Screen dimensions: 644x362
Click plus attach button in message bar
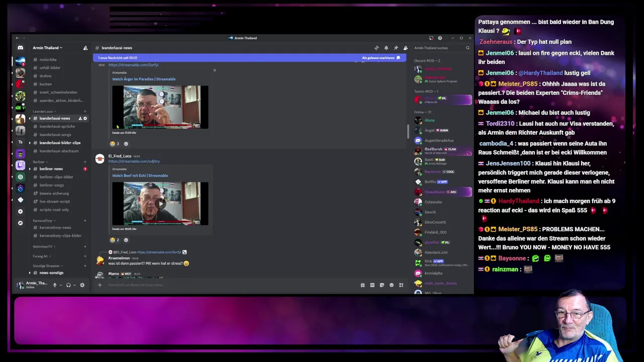pyautogui.click(x=100, y=285)
